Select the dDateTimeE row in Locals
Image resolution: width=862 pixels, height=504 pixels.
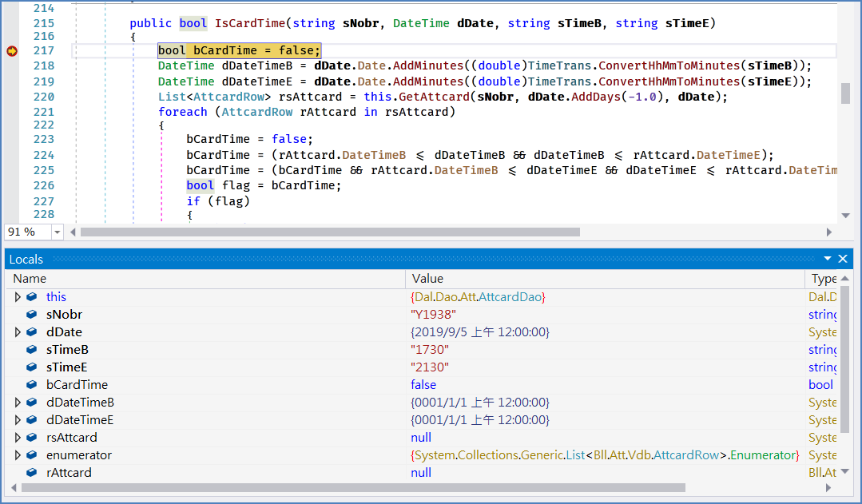tap(80, 420)
